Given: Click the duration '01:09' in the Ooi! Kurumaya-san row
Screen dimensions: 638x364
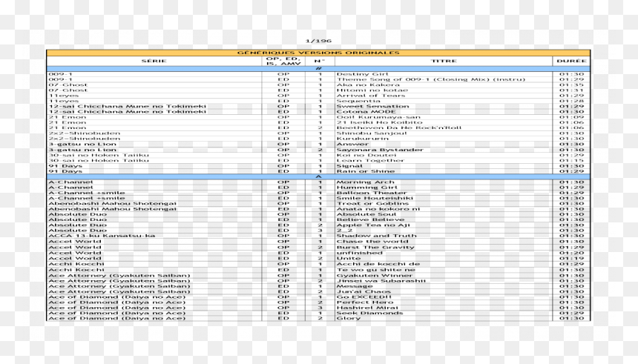Looking at the screenshot, I should [x=571, y=117].
